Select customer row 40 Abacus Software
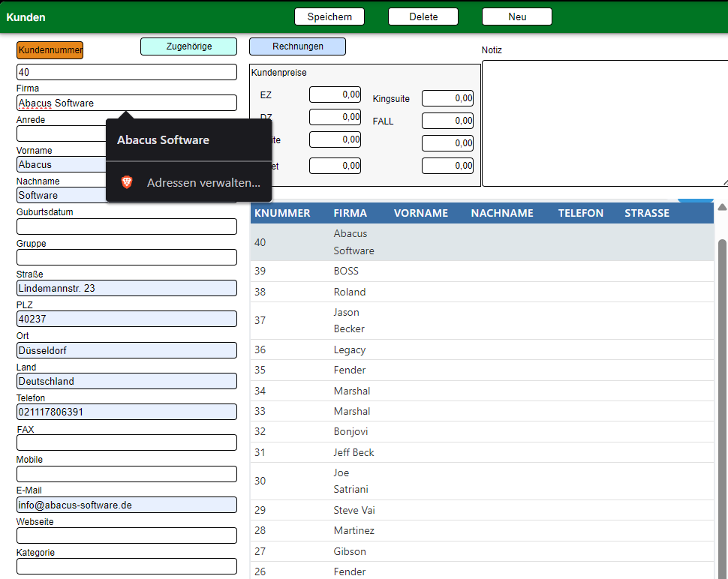Image resolution: width=728 pixels, height=579 pixels. pyautogui.click(x=482, y=242)
